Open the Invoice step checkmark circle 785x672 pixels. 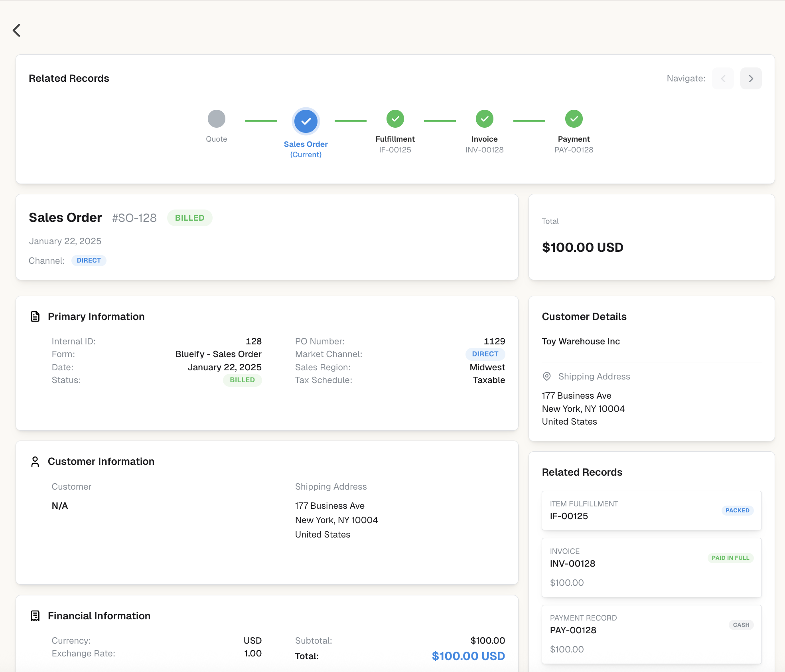point(485,119)
